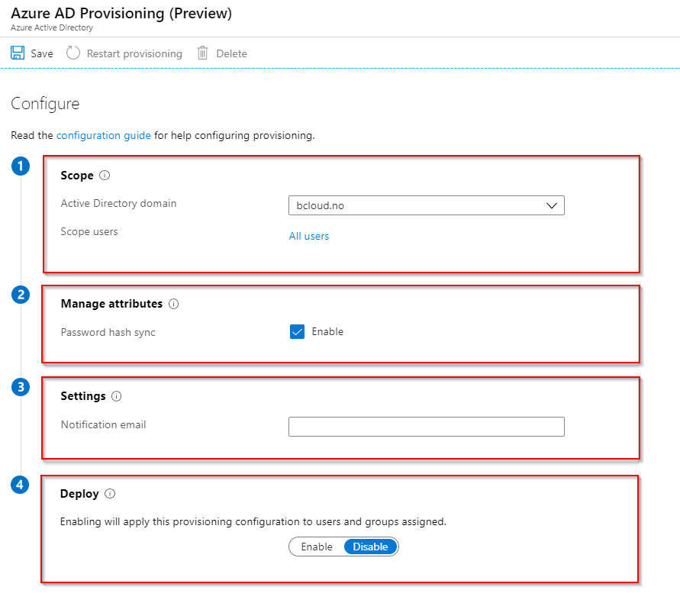This screenshot has height=616, width=680.
Task: Expand the bcloud.no dropdown chevron
Action: coord(552,205)
